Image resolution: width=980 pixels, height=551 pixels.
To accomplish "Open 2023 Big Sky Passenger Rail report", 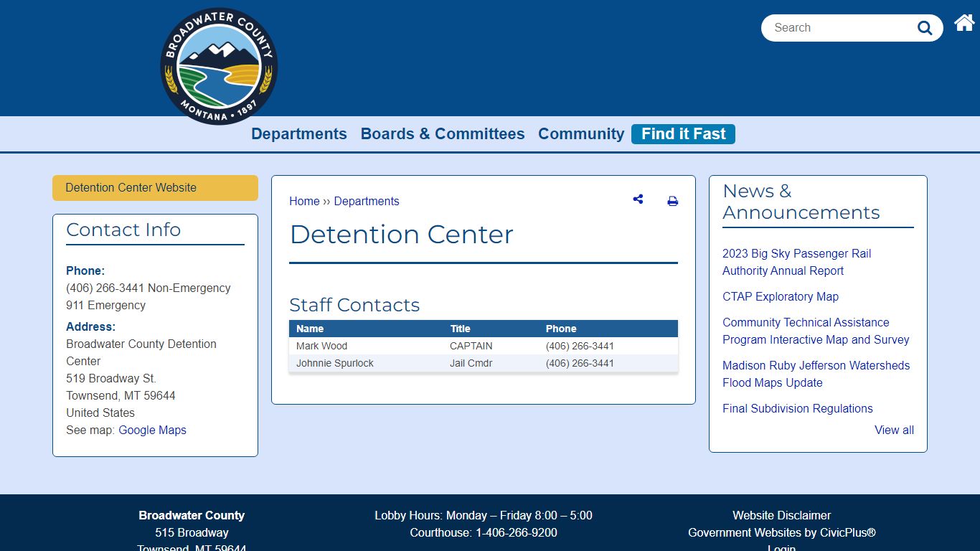I will click(x=796, y=263).
